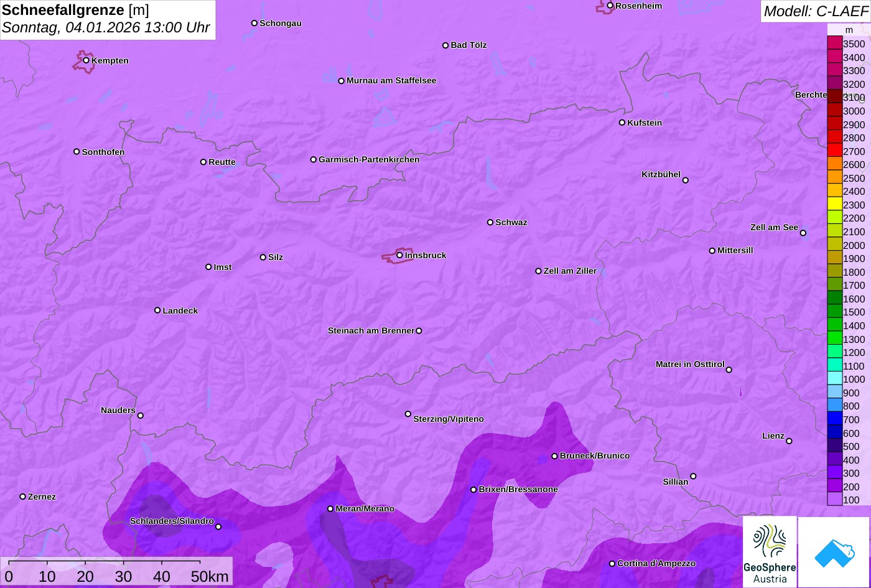Click the 50km scale bar label

click(210, 576)
